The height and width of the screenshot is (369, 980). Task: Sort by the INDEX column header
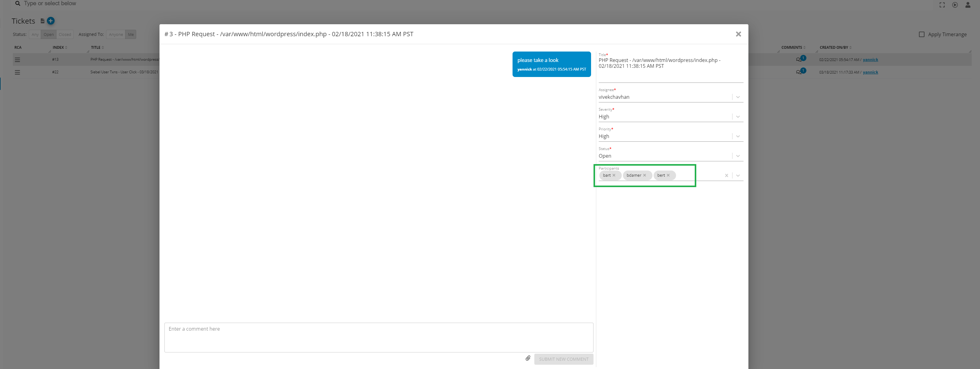click(x=59, y=48)
